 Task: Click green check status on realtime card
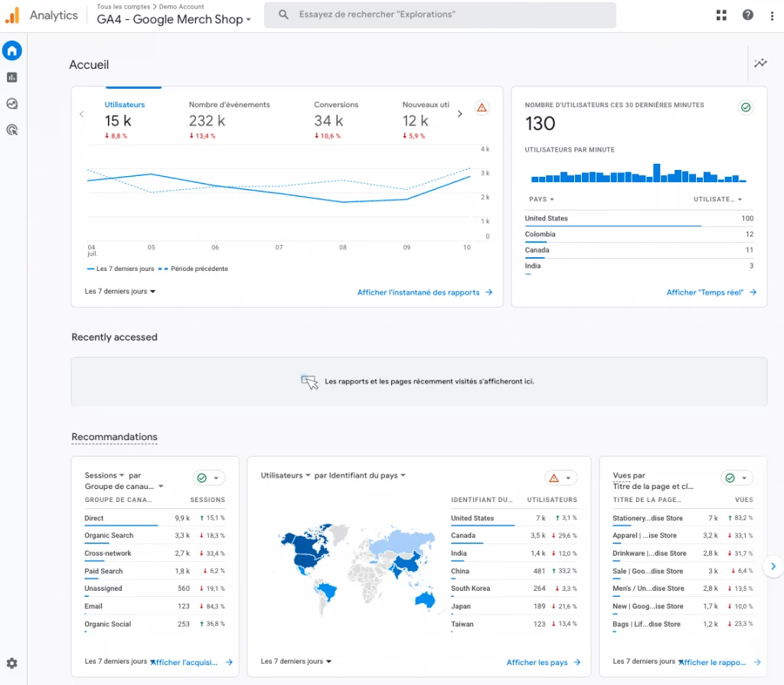coord(745,108)
